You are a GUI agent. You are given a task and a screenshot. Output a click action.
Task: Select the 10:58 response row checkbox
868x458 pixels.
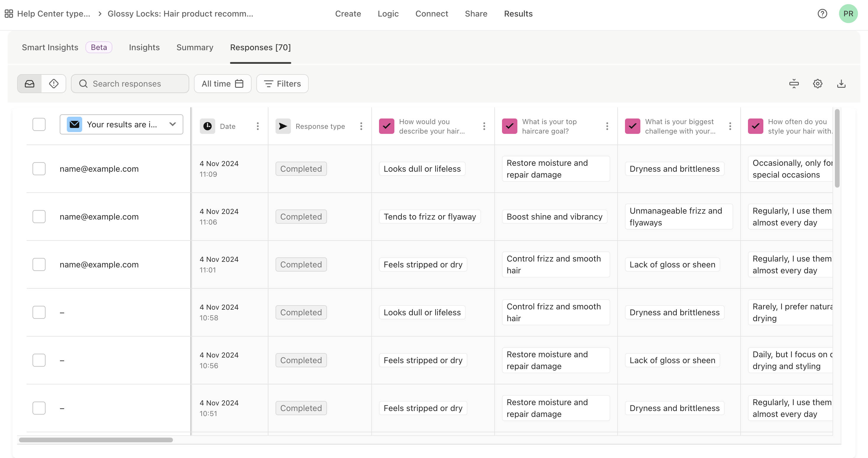39,312
